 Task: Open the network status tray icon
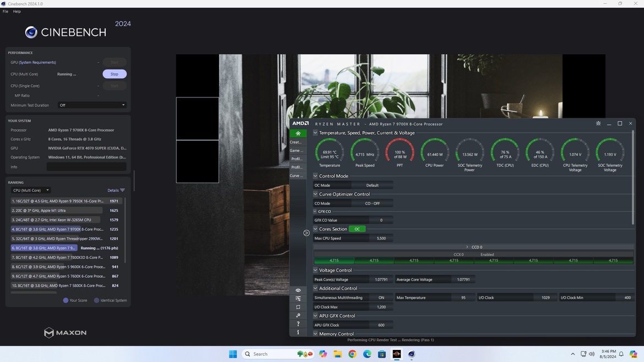pos(583,354)
